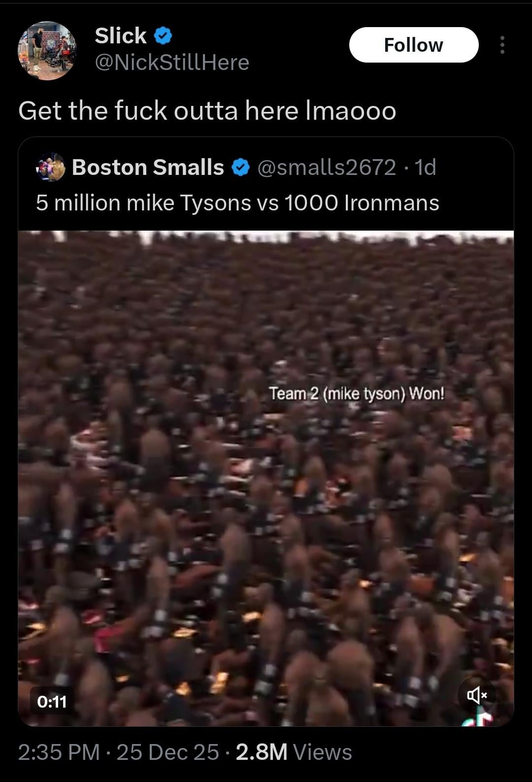The image size is (532, 782).
Task: Open the @smalls2672 handle
Action: [327, 168]
